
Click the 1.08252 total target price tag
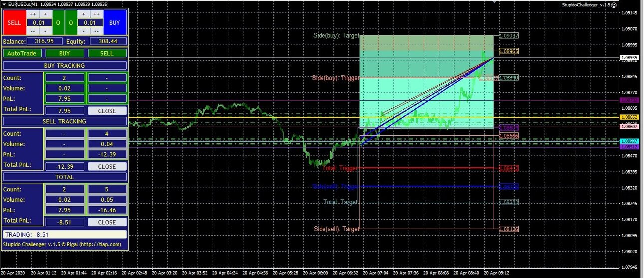[509, 202]
